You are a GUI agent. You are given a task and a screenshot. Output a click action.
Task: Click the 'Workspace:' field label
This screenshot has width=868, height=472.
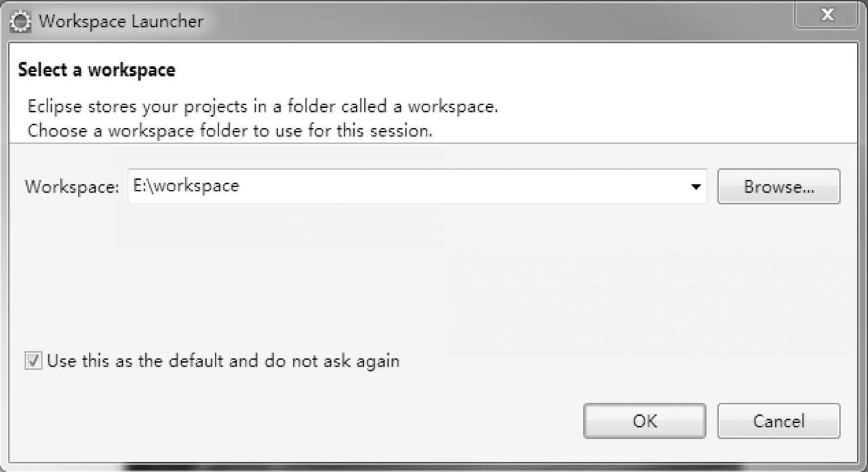[72, 187]
